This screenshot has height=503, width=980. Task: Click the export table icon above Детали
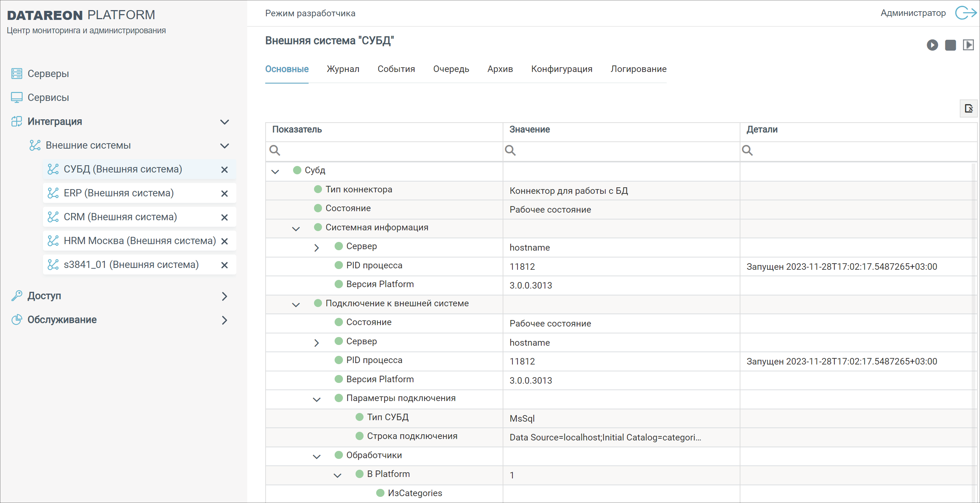tap(968, 108)
